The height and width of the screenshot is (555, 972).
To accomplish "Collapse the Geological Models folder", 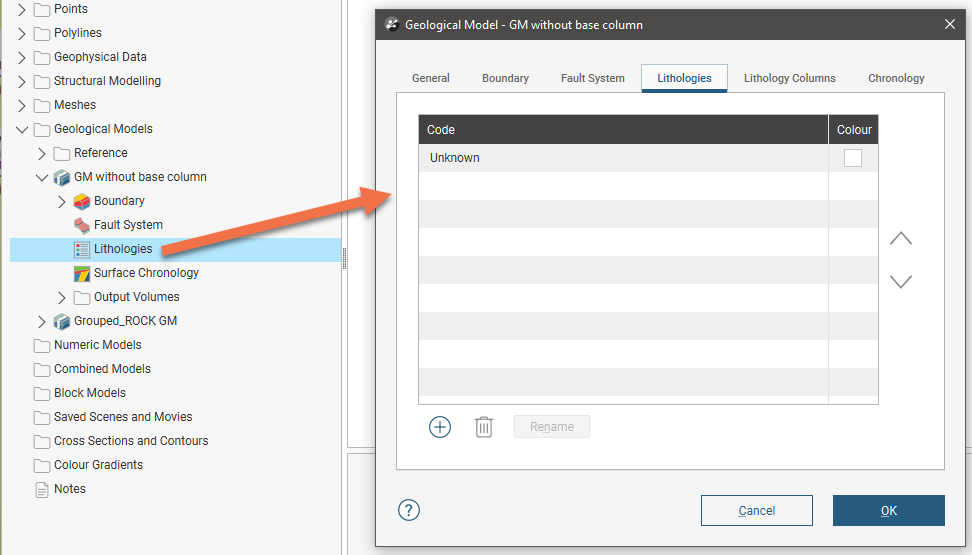I will [x=22, y=129].
